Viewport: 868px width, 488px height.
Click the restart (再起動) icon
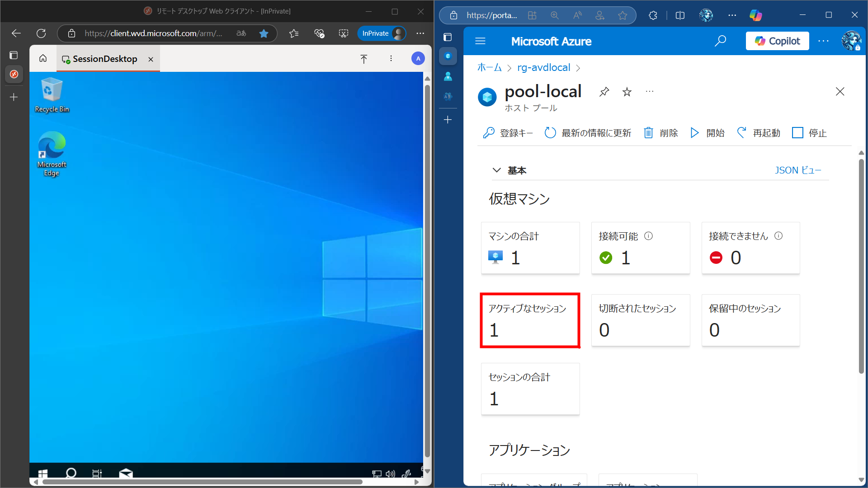pyautogui.click(x=741, y=133)
